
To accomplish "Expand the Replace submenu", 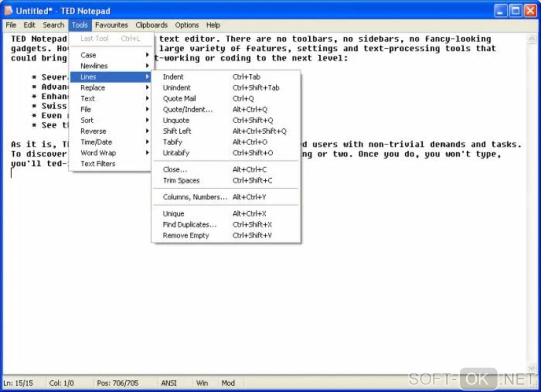I will pyautogui.click(x=110, y=88).
